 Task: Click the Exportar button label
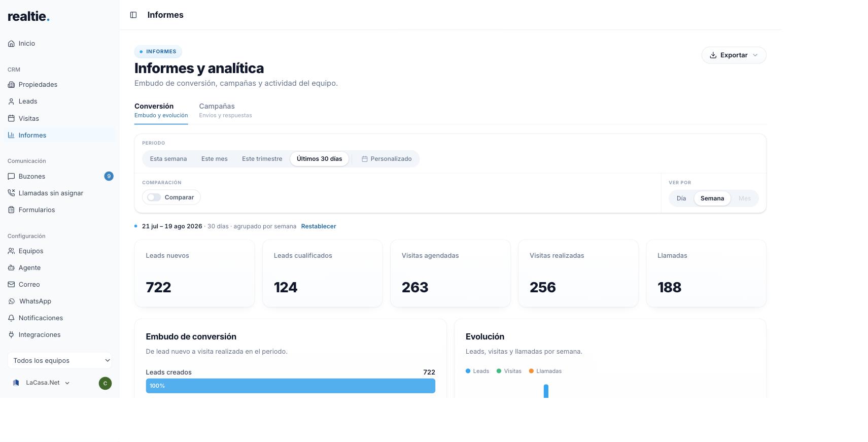pyautogui.click(x=734, y=55)
